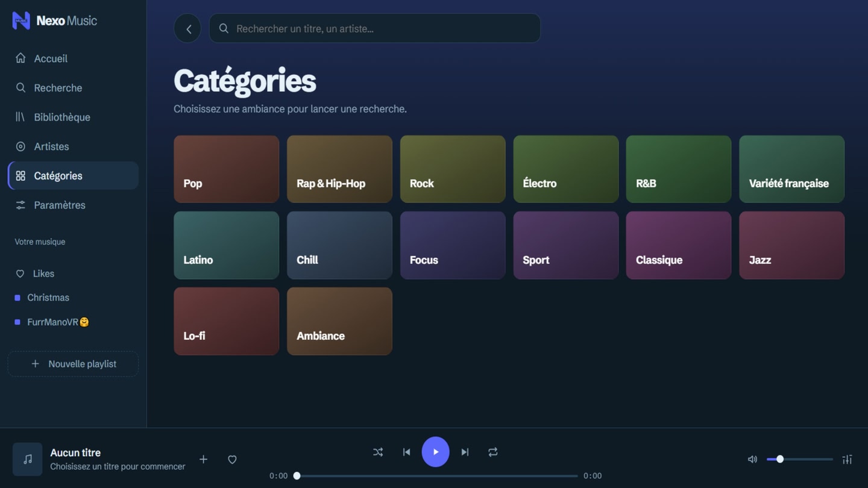Screen dimensions: 868x488
Task: Open Recherche in the sidebar
Action: 73,88
